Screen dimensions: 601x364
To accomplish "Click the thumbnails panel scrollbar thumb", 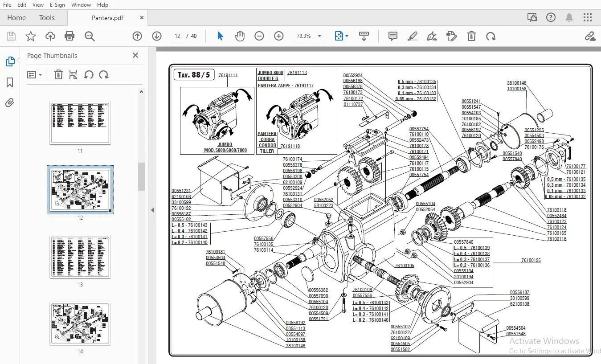I will point(141,176).
